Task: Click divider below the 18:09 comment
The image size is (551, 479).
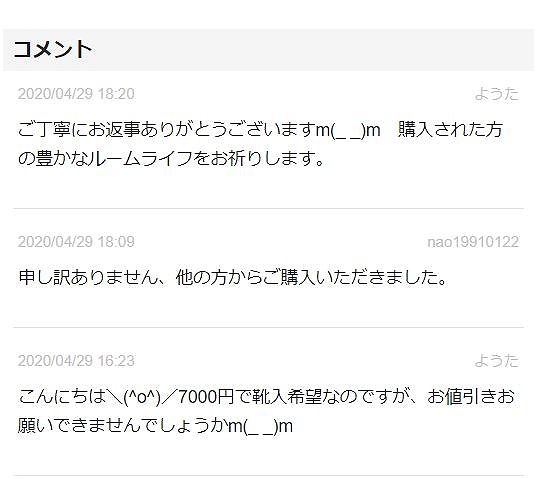Action: (268, 327)
